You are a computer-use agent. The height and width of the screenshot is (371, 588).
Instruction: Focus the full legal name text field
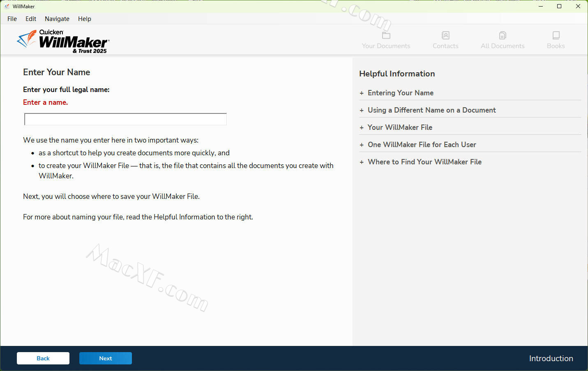pyautogui.click(x=125, y=119)
